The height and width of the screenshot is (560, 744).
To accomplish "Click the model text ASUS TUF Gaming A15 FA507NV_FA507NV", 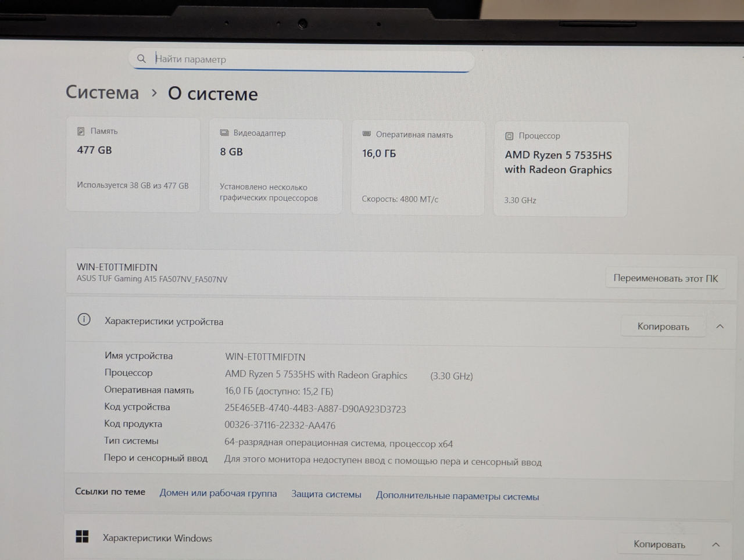I will pyautogui.click(x=152, y=279).
